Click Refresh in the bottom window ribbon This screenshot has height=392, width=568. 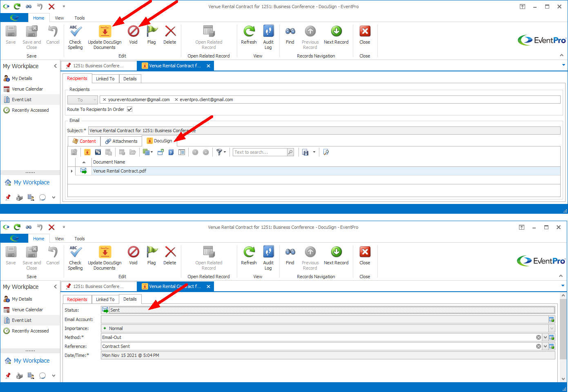[x=249, y=256]
